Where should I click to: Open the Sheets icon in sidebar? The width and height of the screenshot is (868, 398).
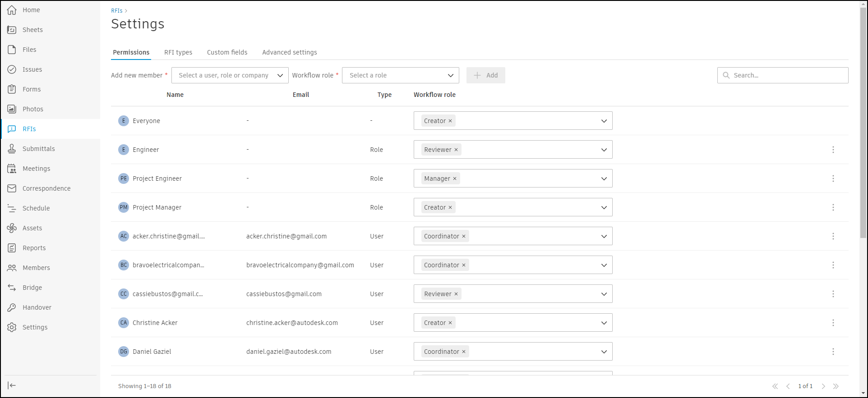(x=12, y=30)
